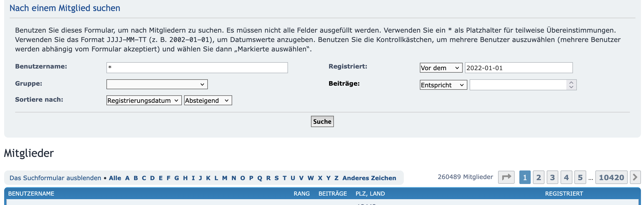This screenshot has height=205, width=644.
Task: Expand the Entspricht comparison dropdown
Action: (x=443, y=85)
